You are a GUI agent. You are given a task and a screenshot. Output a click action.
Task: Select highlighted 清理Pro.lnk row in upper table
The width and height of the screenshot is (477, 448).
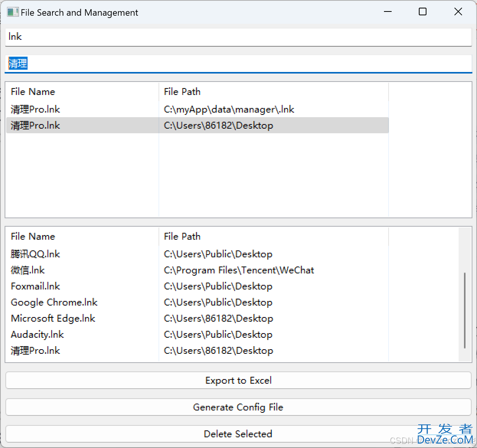pyautogui.click(x=197, y=125)
